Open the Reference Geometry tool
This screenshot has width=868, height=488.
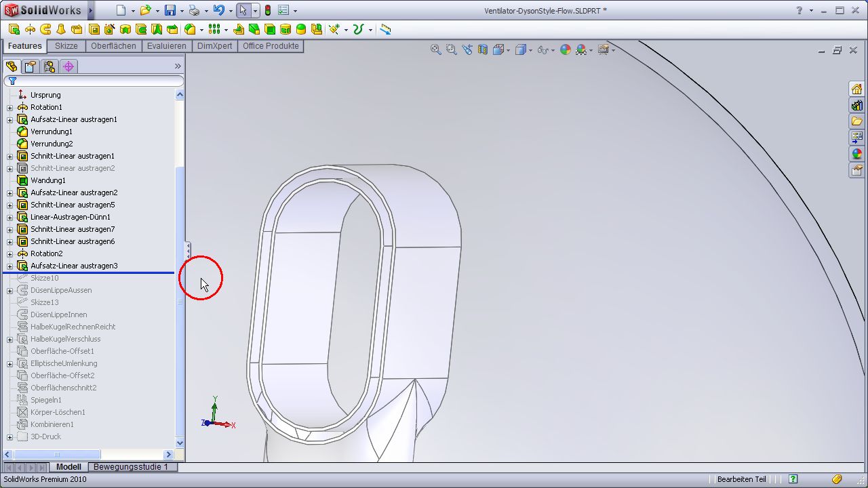[334, 29]
